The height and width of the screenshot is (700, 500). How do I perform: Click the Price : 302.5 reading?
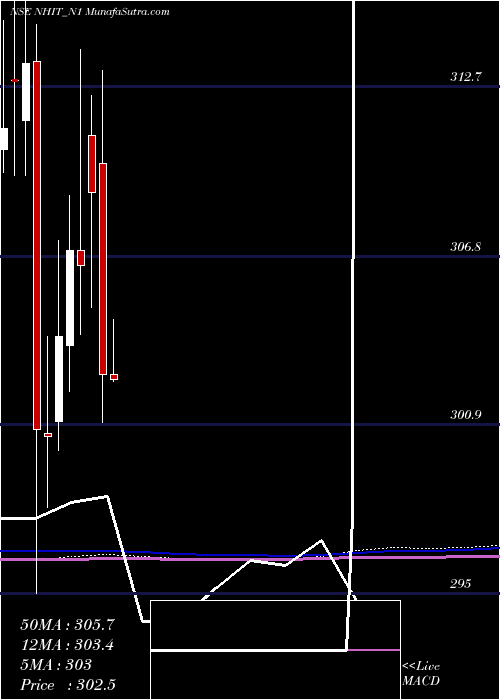coord(68,685)
